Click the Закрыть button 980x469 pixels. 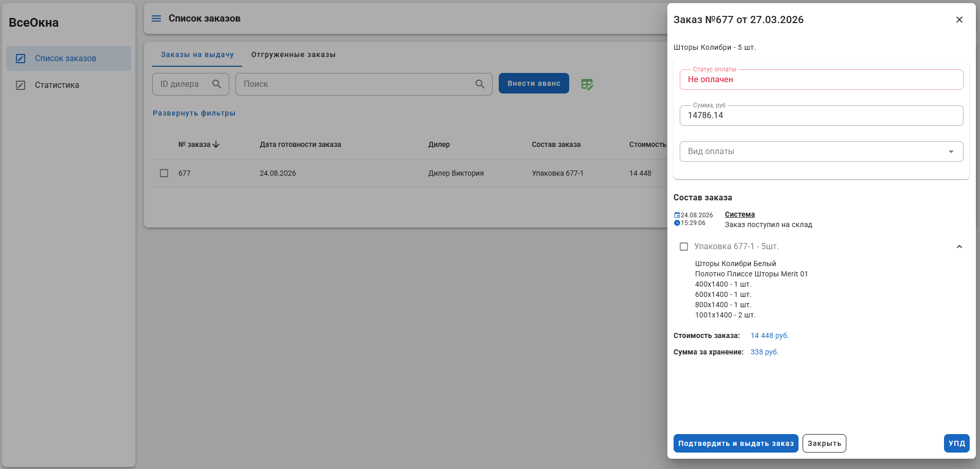pyautogui.click(x=824, y=443)
